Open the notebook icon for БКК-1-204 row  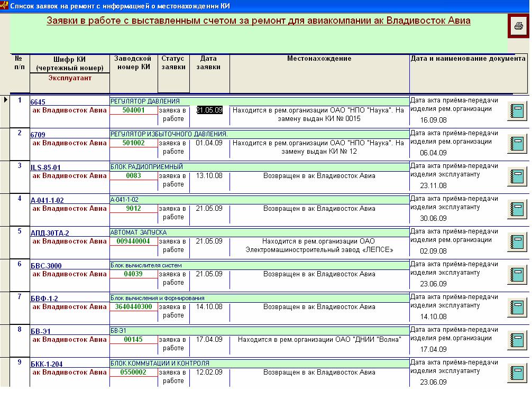[517, 373]
